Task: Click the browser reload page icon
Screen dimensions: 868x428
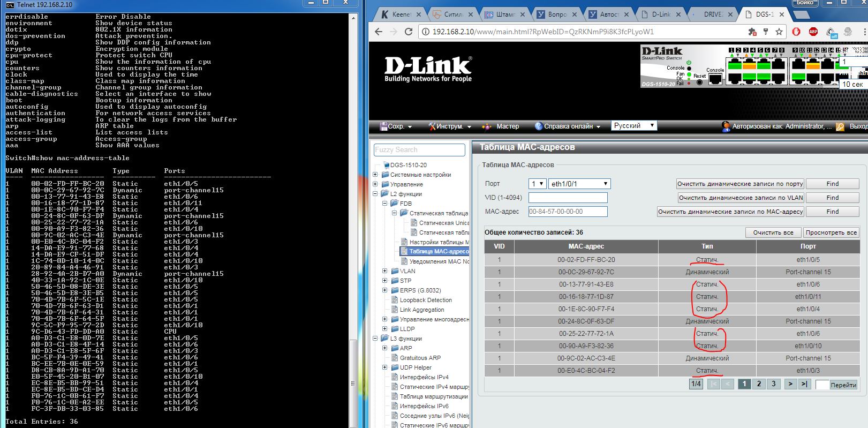Action: (x=409, y=32)
